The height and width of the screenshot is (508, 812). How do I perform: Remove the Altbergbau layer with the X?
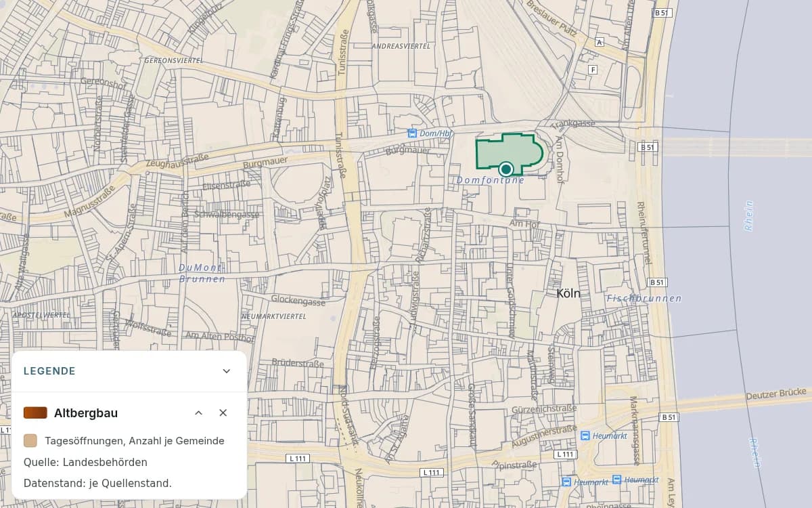click(223, 413)
